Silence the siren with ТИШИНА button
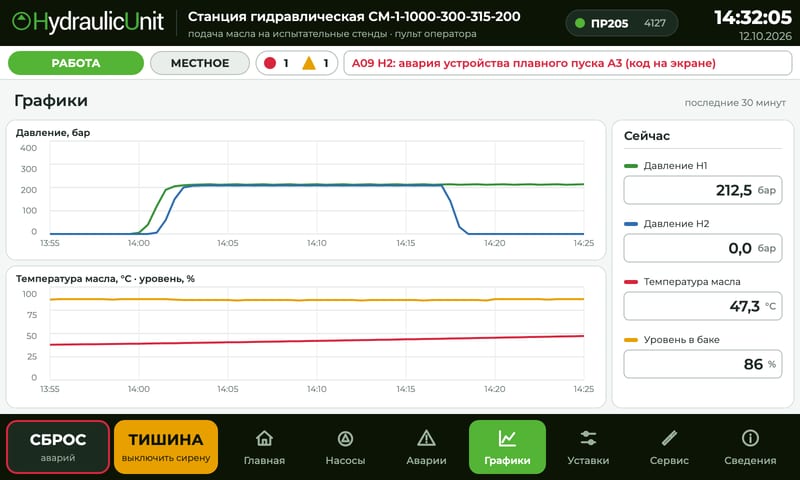 [x=166, y=447]
